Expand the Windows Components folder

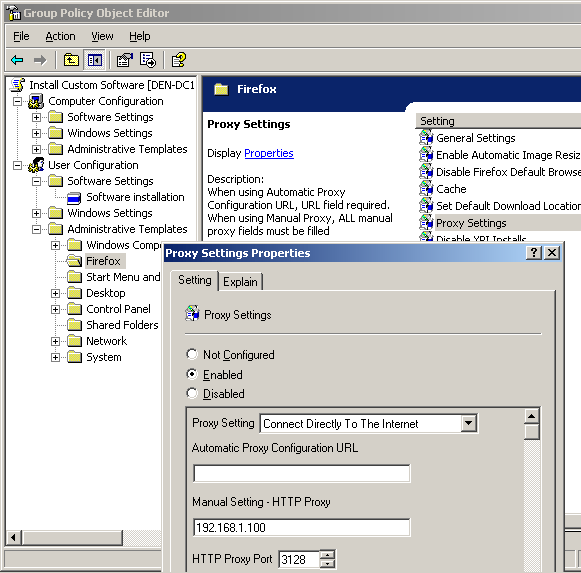[x=55, y=245]
